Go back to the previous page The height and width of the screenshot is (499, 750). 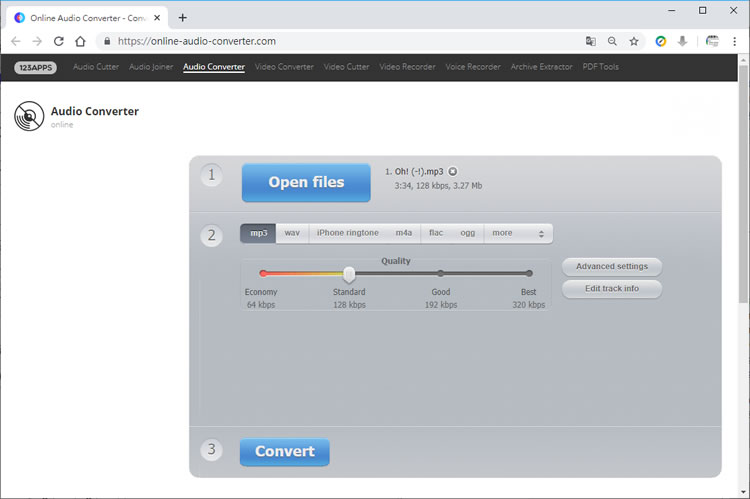[16, 41]
